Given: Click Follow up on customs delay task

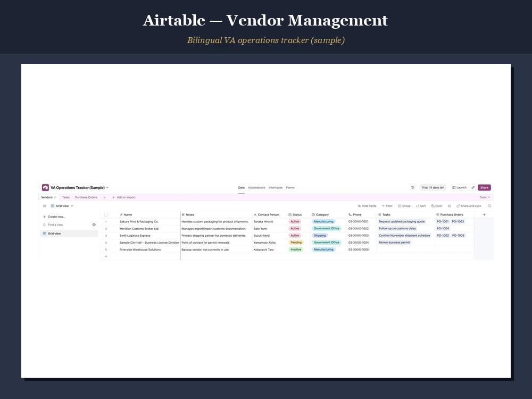Looking at the screenshot, I should point(397,229).
